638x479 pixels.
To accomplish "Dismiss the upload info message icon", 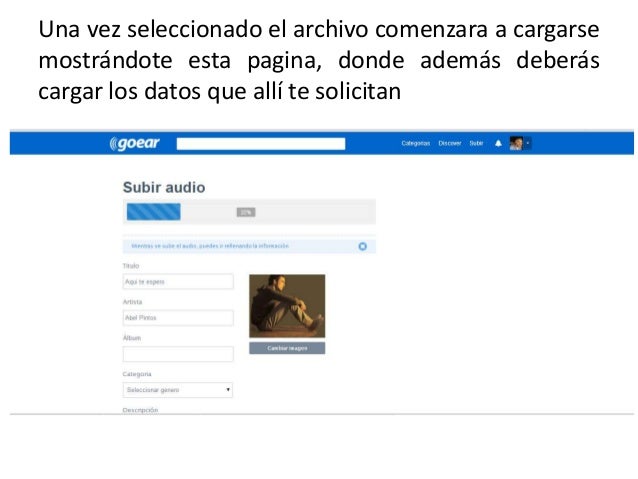I will click(363, 246).
